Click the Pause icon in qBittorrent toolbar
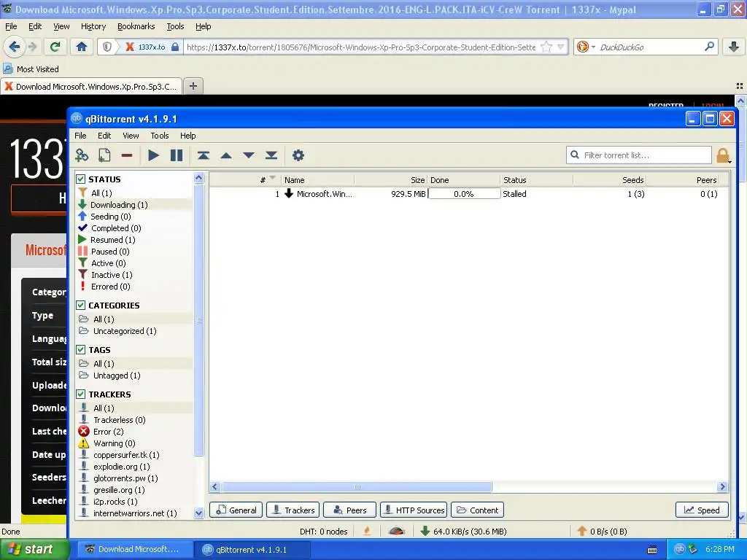This screenshot has width=747, height=560. (177, 155)
